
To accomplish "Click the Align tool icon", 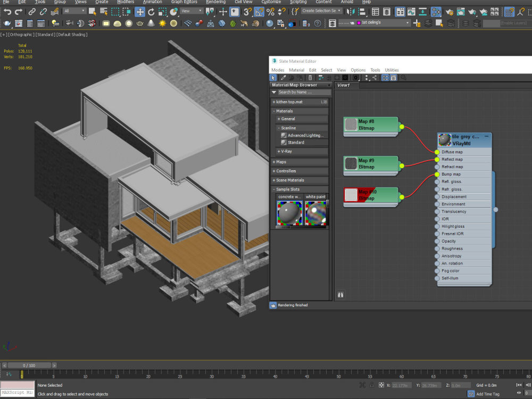I will point(362,12).
